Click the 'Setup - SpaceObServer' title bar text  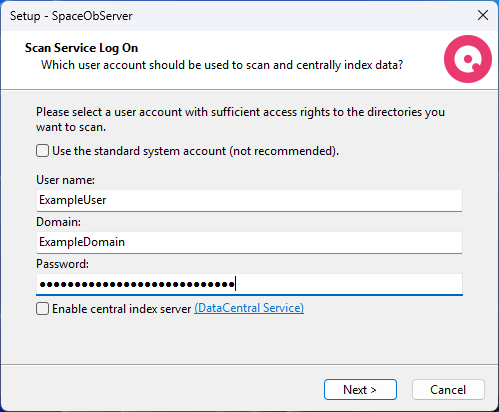click(71, 16)
